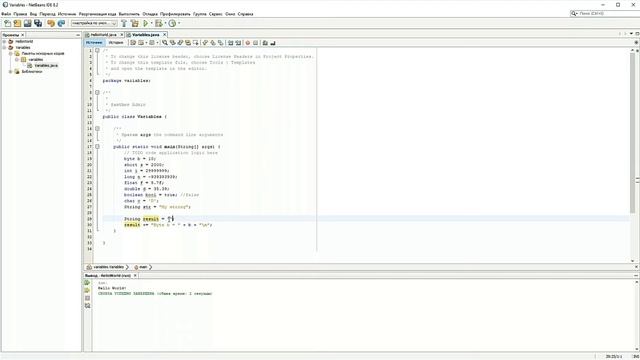Click the Profile Project clock icon
This screenshot has height=360, width=640.
click(172, 23)
